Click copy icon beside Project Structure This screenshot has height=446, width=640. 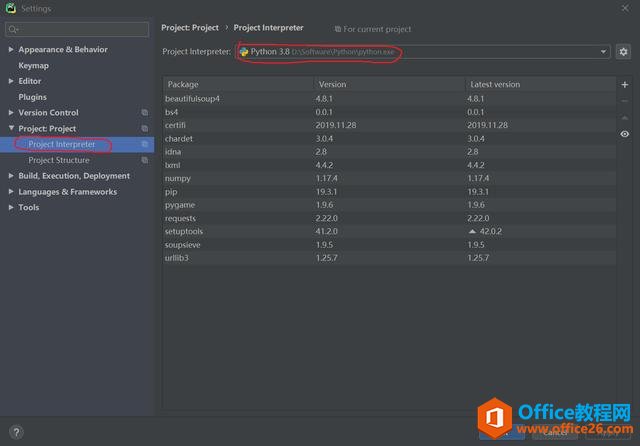coord(144,160)
